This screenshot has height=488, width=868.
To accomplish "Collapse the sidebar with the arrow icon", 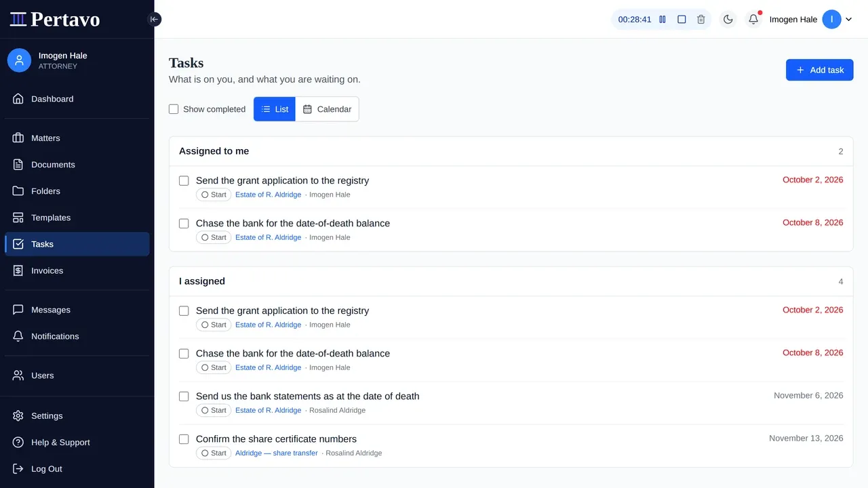I will [x=154, y=20].
